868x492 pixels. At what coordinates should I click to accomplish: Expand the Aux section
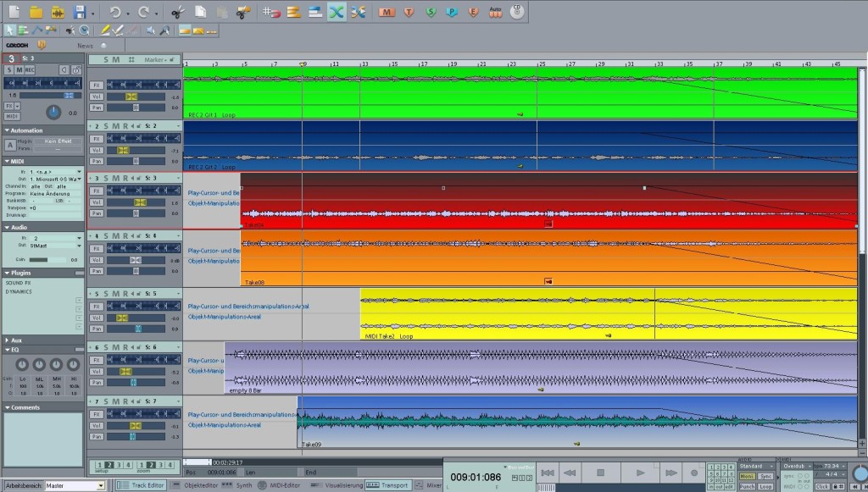tap(7, 340)
